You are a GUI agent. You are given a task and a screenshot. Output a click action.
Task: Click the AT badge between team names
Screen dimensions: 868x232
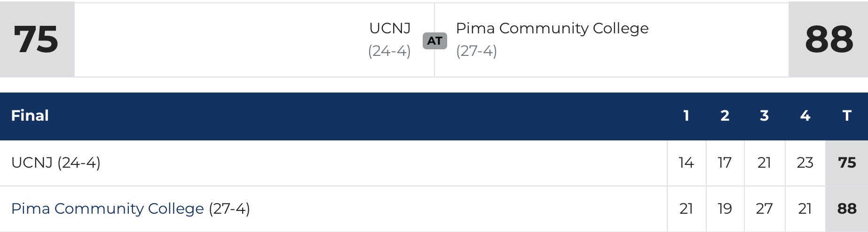click(434, 41)
